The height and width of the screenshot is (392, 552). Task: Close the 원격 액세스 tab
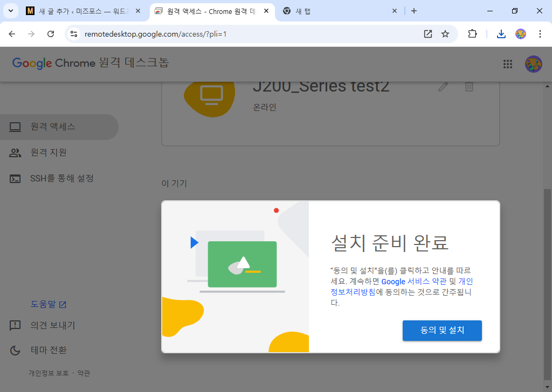(266, 11)
